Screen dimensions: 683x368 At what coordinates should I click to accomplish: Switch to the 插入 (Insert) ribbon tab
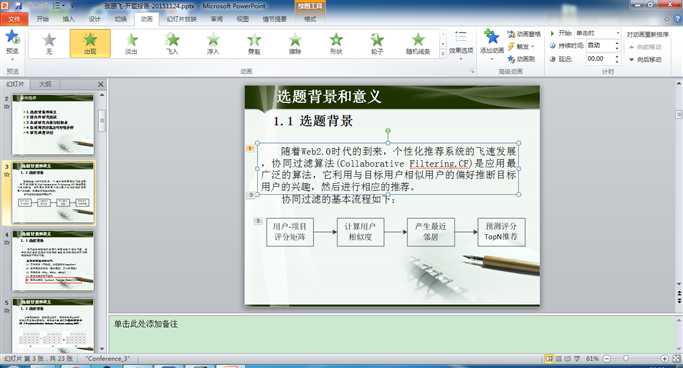click(x=68, y=19)
